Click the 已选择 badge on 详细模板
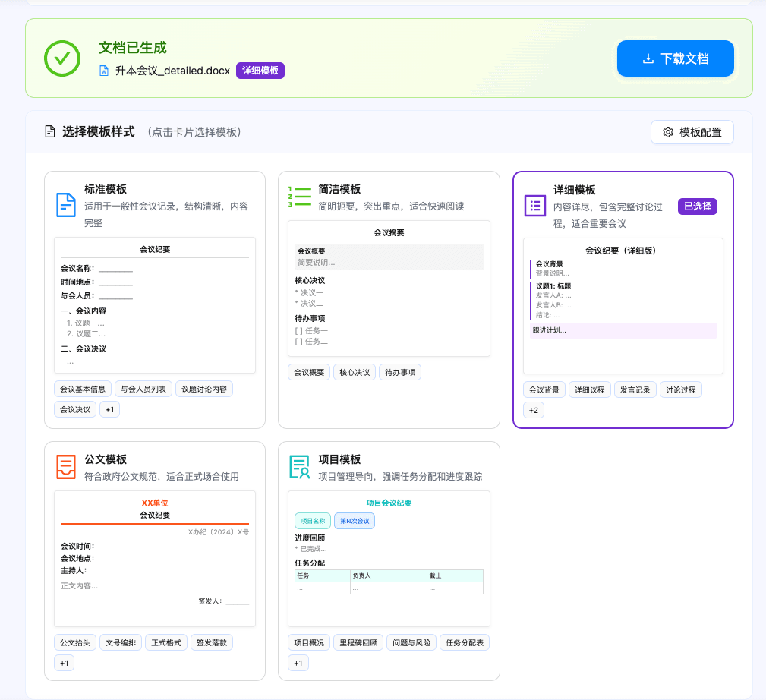The height and width of the screenshot is (700, 766). (x=697, y=207)
